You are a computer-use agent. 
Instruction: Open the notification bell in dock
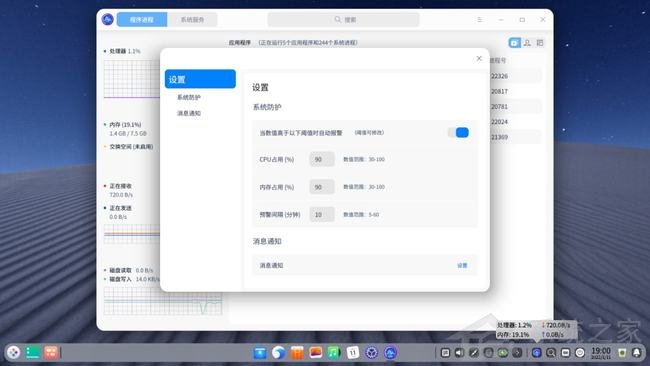[637, 353]
